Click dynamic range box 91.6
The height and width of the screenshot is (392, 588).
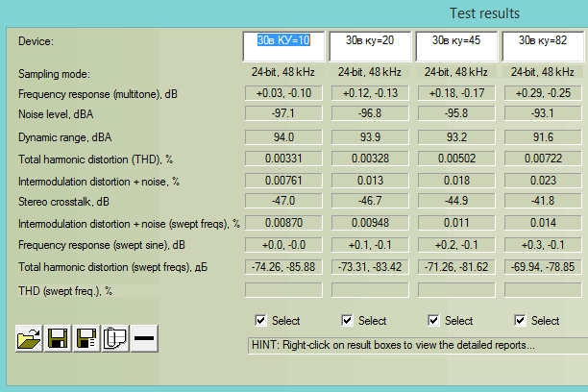click(x=543, y=137)
